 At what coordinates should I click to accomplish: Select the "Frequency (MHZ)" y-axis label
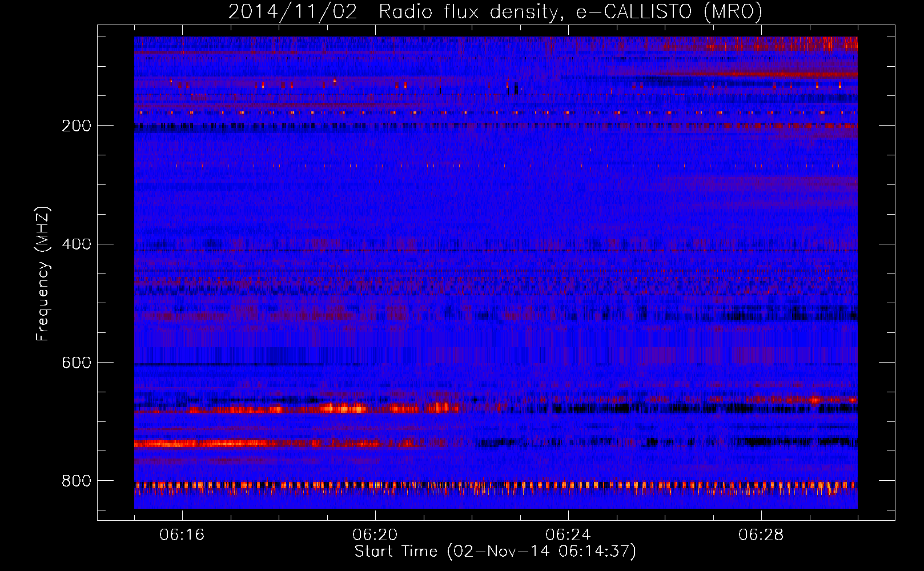tap(43, 274)
